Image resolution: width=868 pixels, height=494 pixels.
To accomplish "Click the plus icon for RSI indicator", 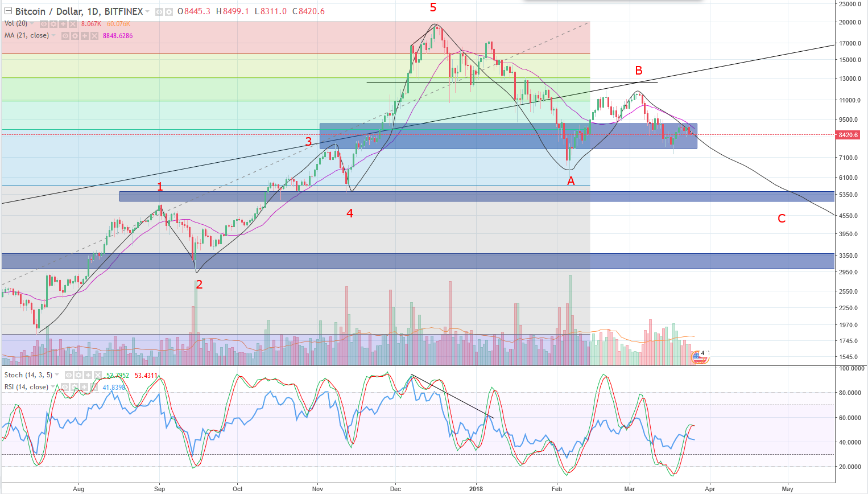I will pos(84,387).
